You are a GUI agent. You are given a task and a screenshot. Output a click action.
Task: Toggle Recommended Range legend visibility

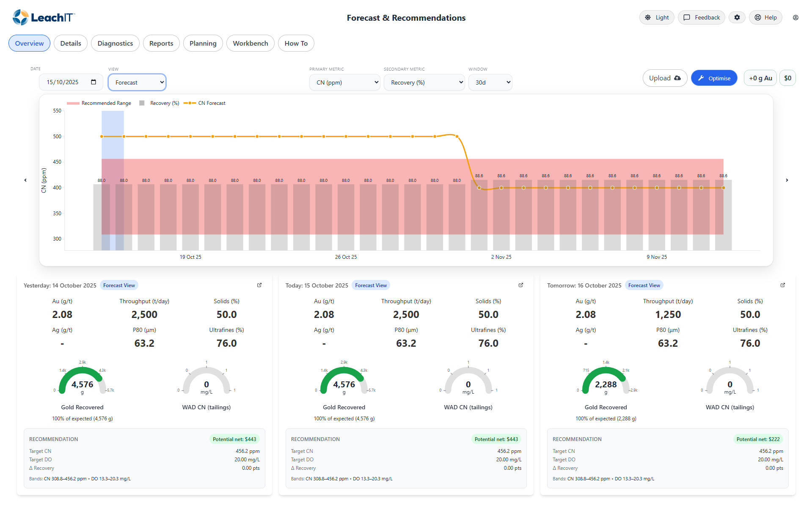[99, 103]
